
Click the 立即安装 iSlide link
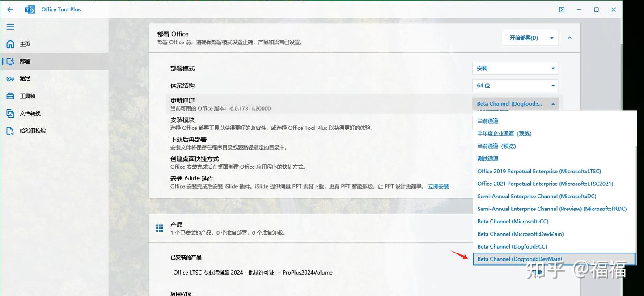coord(438,186)
